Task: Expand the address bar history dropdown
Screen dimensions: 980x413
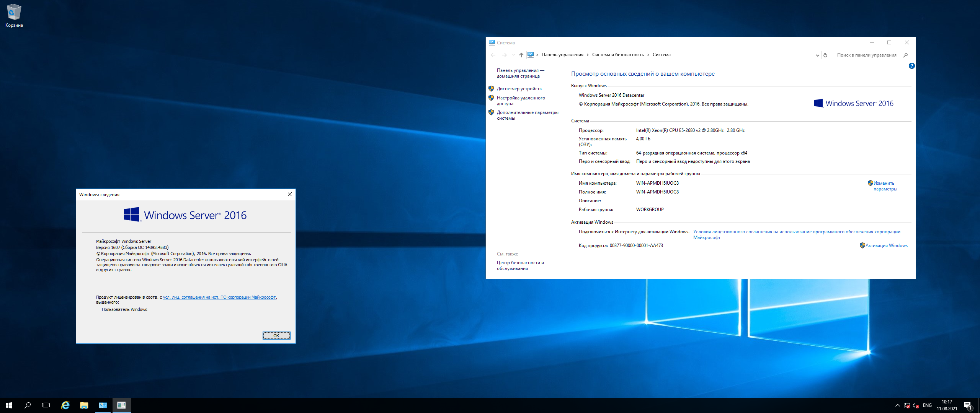Action: (817, 55)
